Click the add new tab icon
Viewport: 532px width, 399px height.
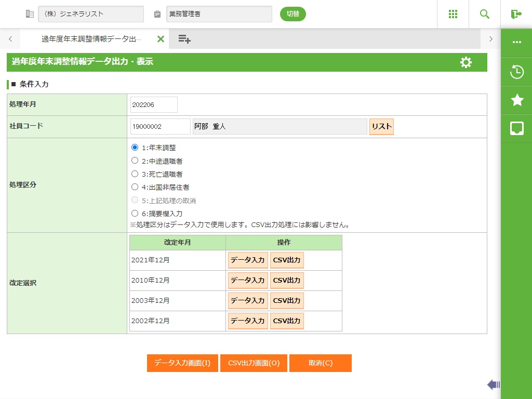click(184, 39)
